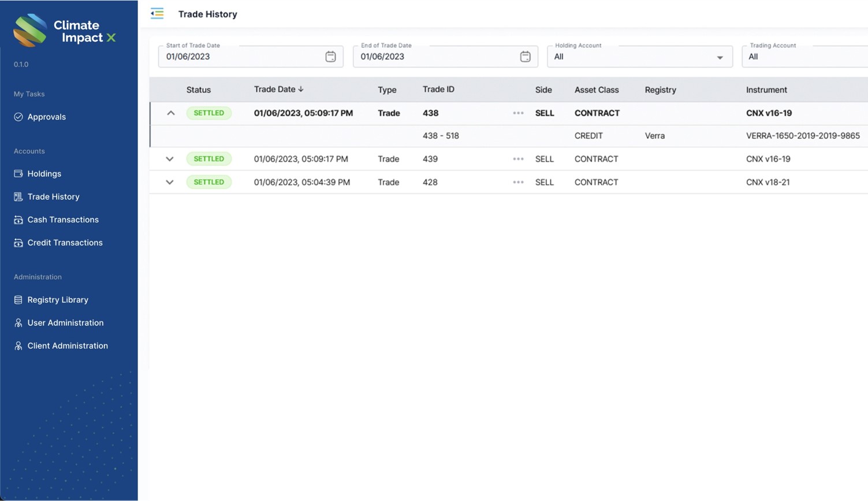Open more options for trade 439
The width and height of the screenshot is (868, 501).
point(518,159)
